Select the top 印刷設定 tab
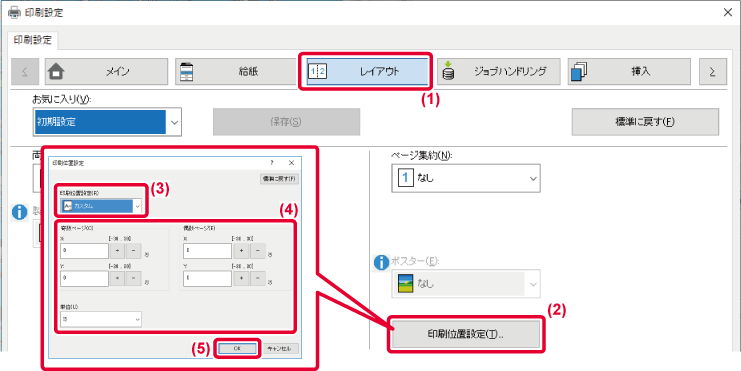Screen dimensions: 741x371 coord(33,40)
